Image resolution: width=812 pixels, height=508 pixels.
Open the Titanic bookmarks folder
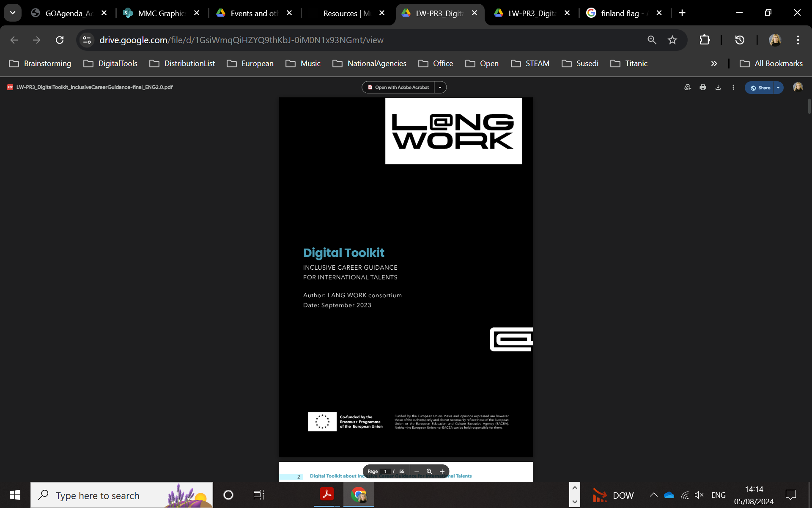point(629,63)
